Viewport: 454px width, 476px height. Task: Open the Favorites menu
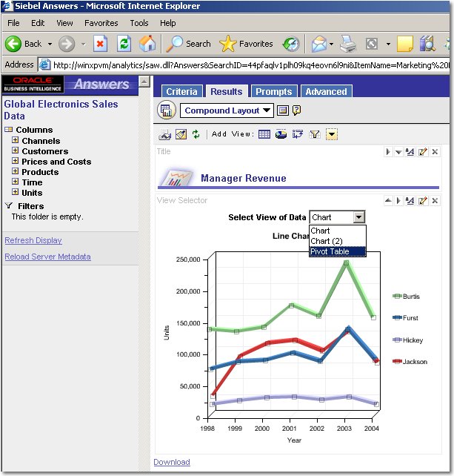tap(101, 23)
